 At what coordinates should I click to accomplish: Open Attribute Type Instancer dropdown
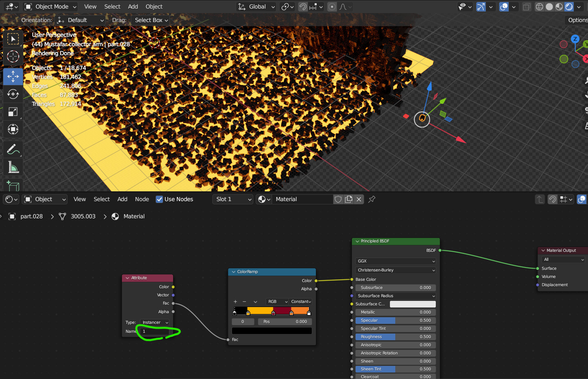click(x=155, y=323)
